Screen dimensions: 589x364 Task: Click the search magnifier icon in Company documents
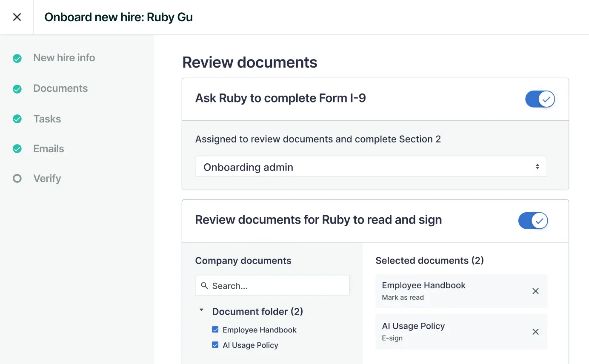click(x=205, y=286)
